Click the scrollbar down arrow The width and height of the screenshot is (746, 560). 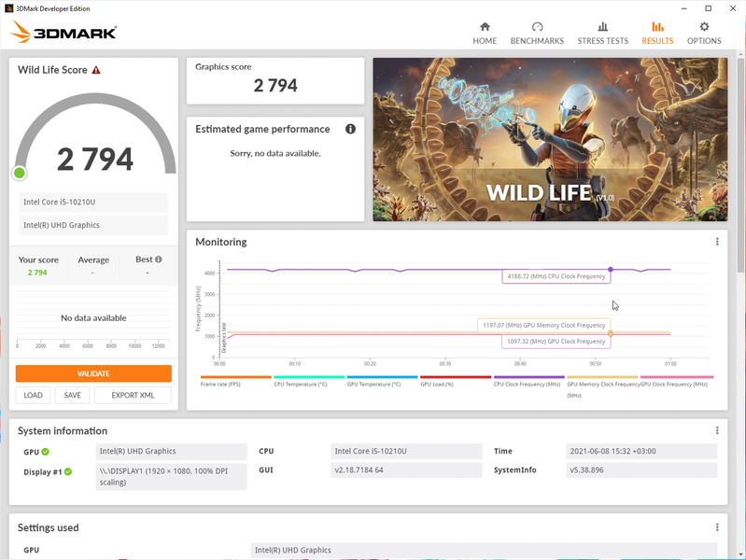point(741,554)
